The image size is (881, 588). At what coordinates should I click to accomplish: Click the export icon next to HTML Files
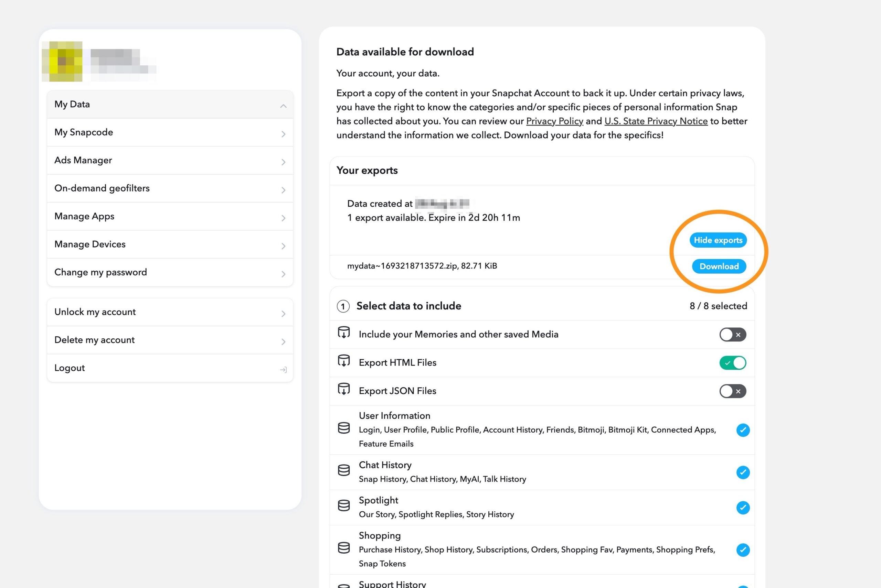coord(343,361)
